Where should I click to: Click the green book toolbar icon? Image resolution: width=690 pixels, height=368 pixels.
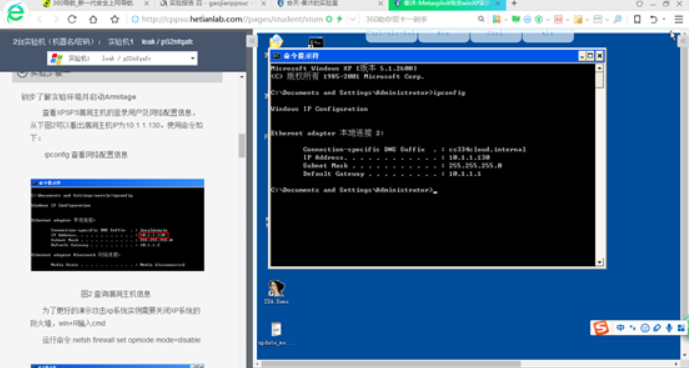(x=515, y=19)
